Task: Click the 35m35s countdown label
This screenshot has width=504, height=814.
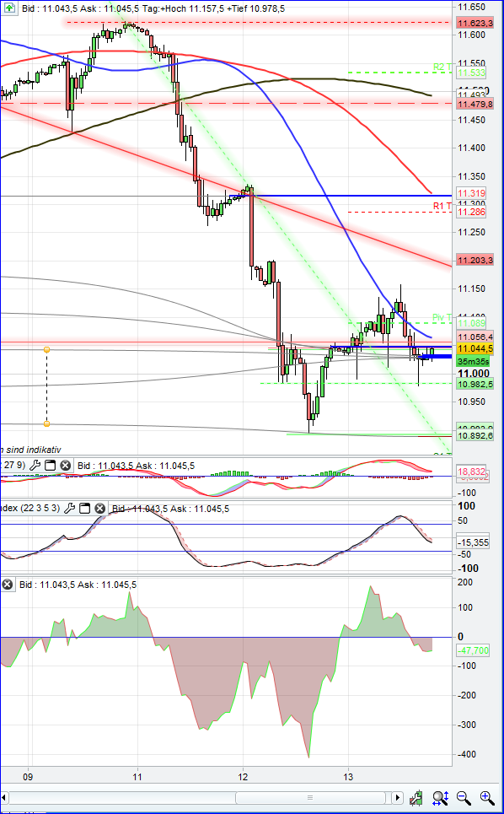Action: pyautogui.click(x=471, y=361)
